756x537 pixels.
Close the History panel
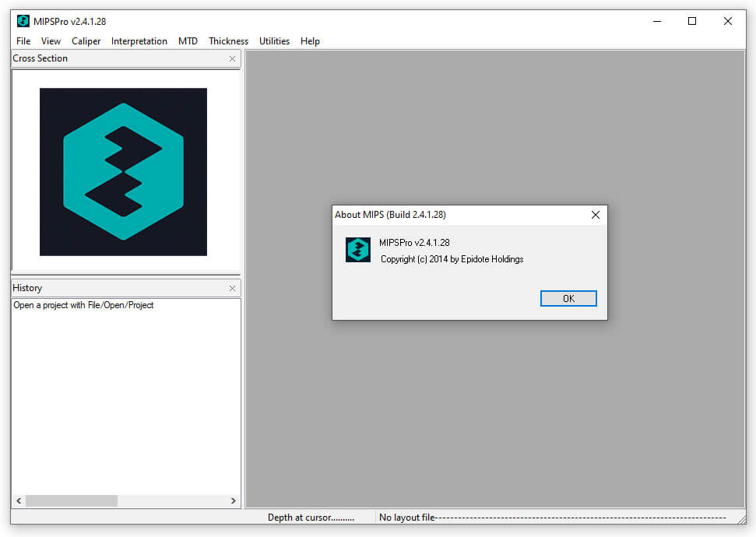[x=231, y=288]
